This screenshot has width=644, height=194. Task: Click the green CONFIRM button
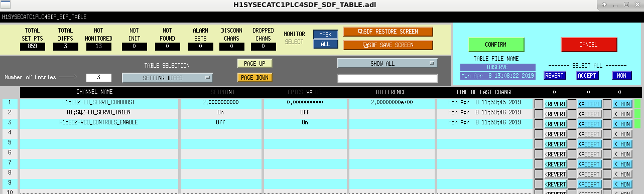tap(496, 45)
